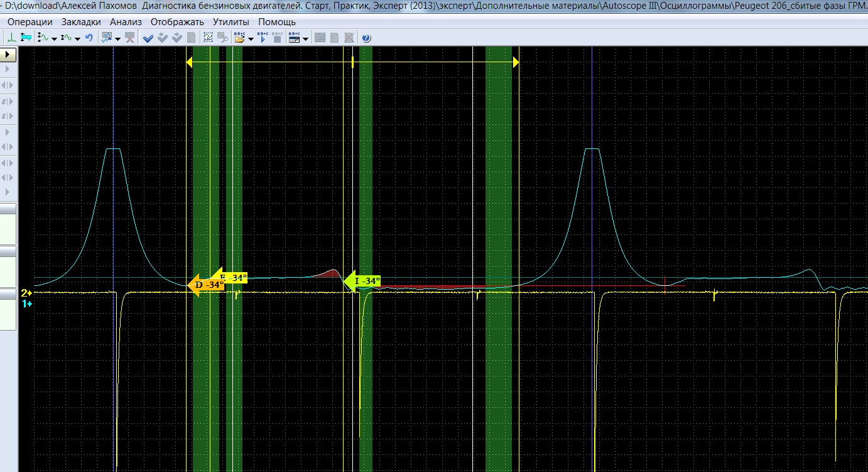
Task: Click the cyan horizontal-stretch waveform icon
Action: [x=26, y=38]
